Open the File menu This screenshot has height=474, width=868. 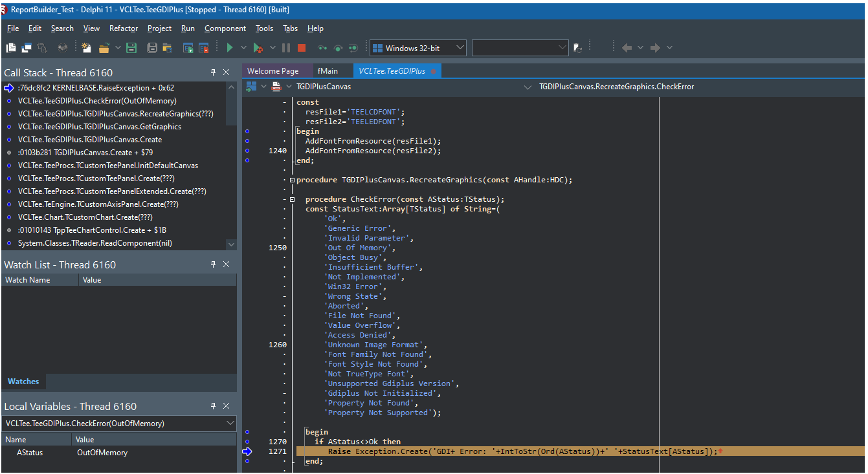(x=13, y=28)
